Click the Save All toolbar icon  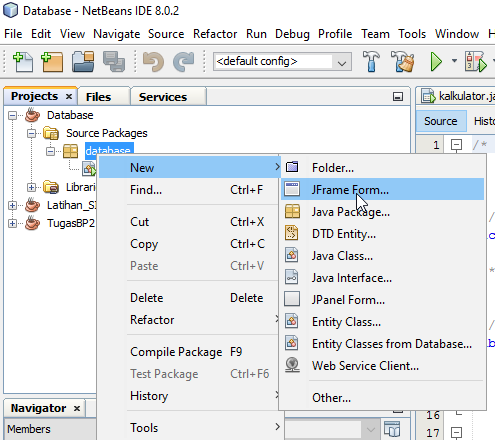point(114,62)
